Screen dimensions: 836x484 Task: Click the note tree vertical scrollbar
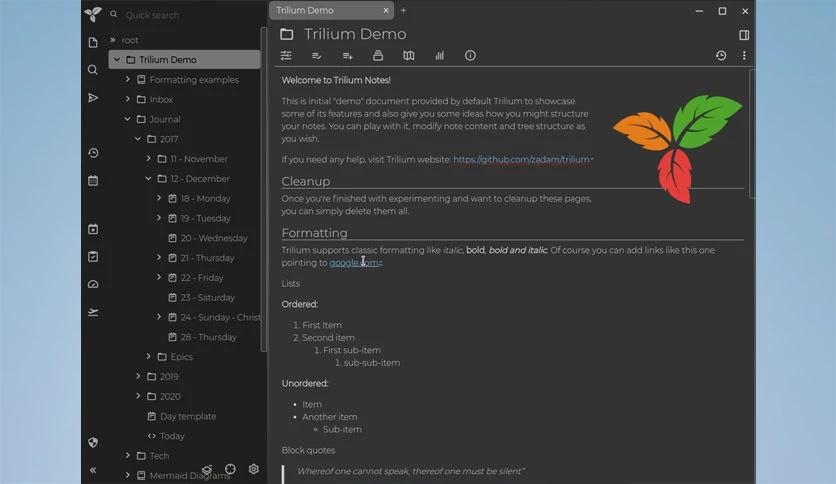point(263,189)
